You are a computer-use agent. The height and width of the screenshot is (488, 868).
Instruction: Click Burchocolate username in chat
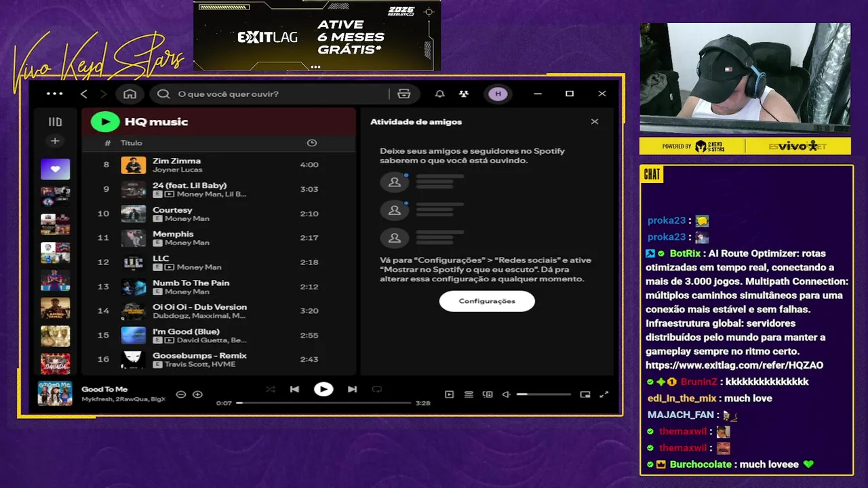click(x=701, y=464)
